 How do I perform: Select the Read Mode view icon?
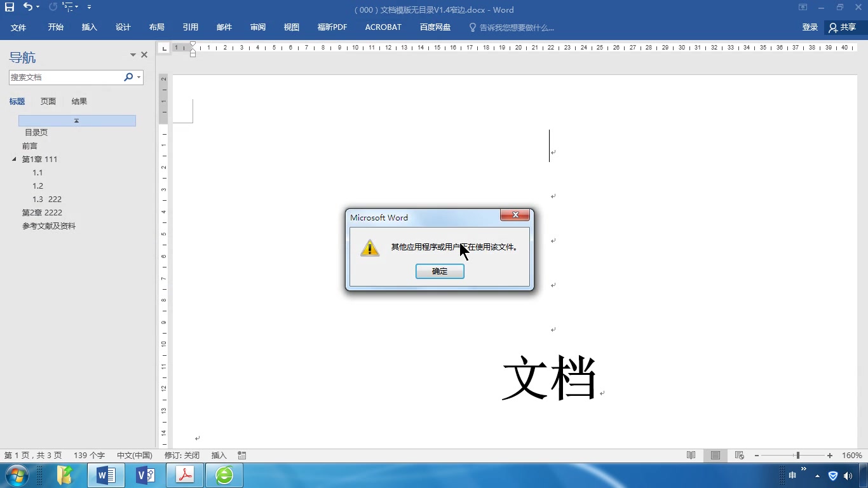(x=691, y=455)
